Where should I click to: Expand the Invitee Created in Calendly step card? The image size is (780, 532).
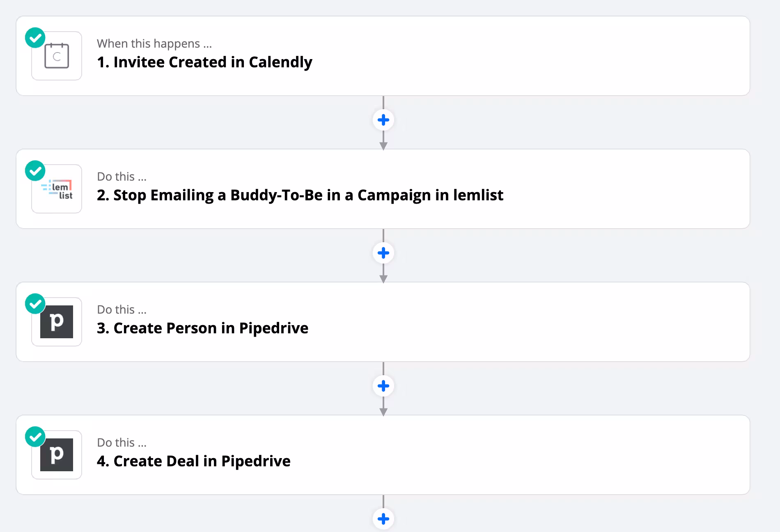pyautogui.click(x=383, y=56)
